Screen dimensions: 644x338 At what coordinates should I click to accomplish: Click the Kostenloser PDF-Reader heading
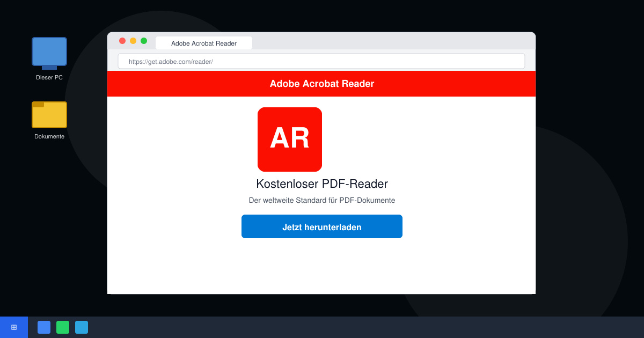322,184
